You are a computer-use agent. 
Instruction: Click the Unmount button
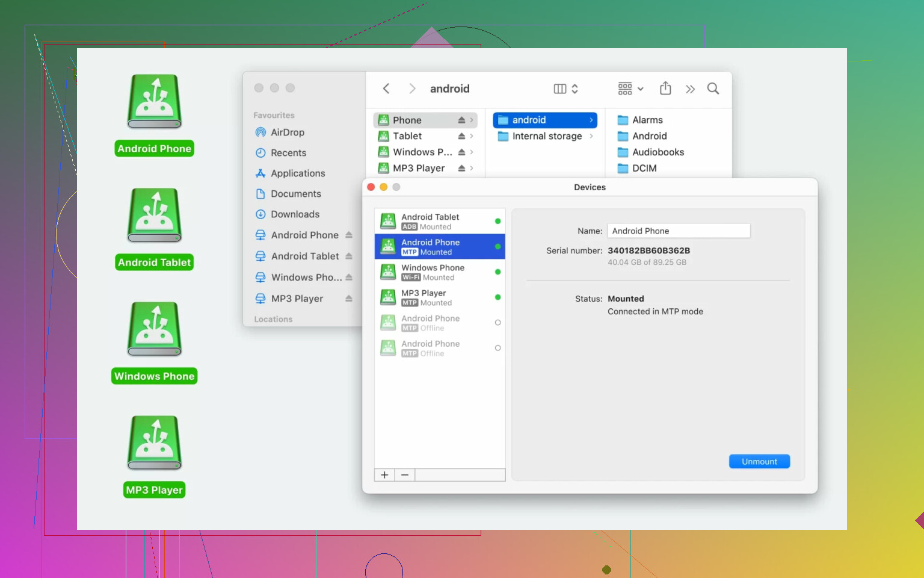coord(759,462)
